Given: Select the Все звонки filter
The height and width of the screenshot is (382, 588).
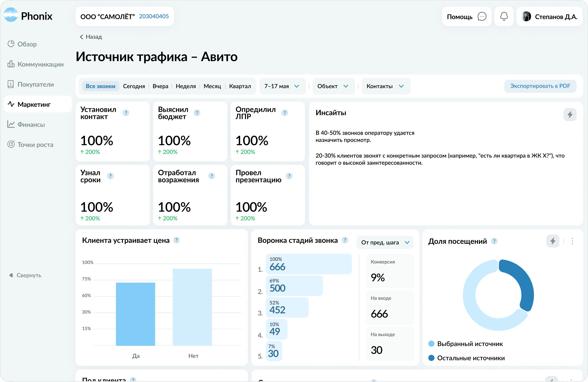Looking at the screenshot, I should (x=100, y=86).
